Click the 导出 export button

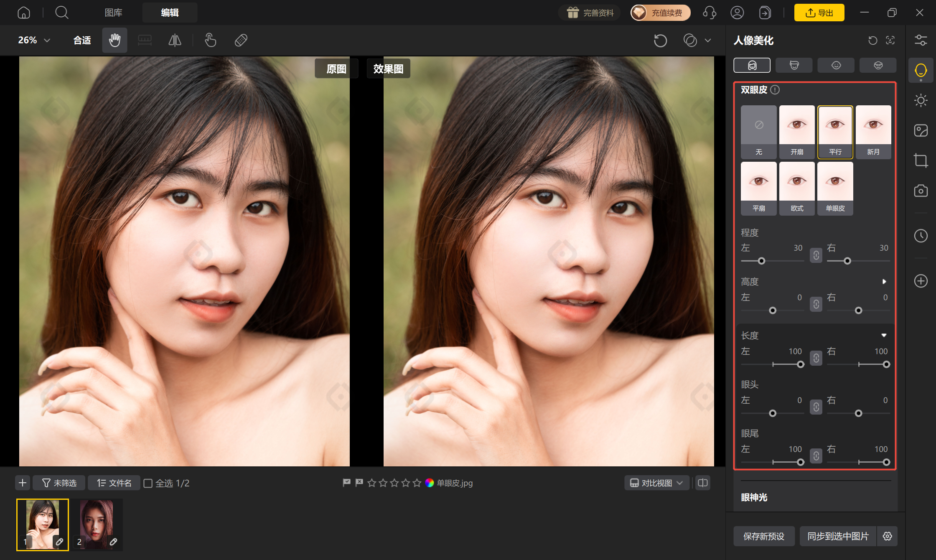tap(819, 13)
